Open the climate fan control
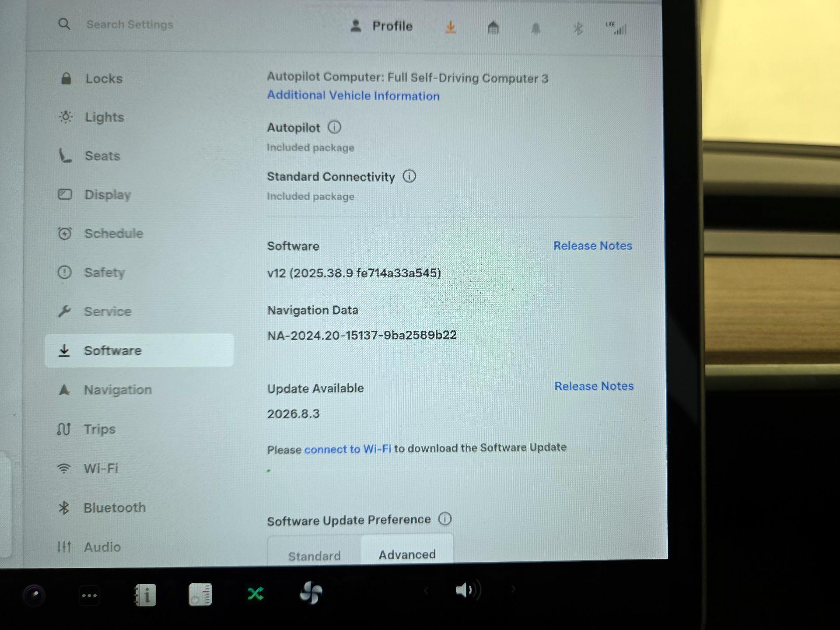Image resolution: width=840 pixels, height=630 pixels. click(311, 592)
